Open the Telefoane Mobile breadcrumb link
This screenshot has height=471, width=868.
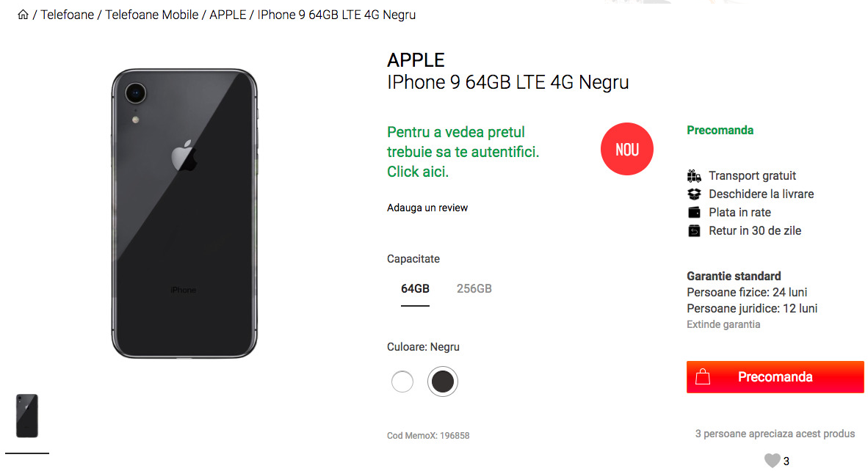point(152,15)
